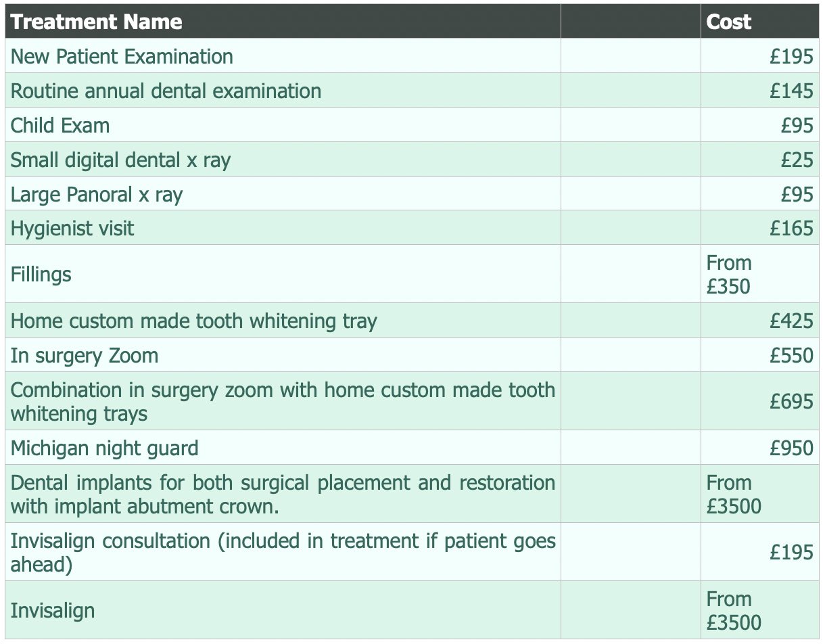Viewport: 825px width, 644px height.
Task: Click the From £350 fillings cost
Action: [729, 274]
